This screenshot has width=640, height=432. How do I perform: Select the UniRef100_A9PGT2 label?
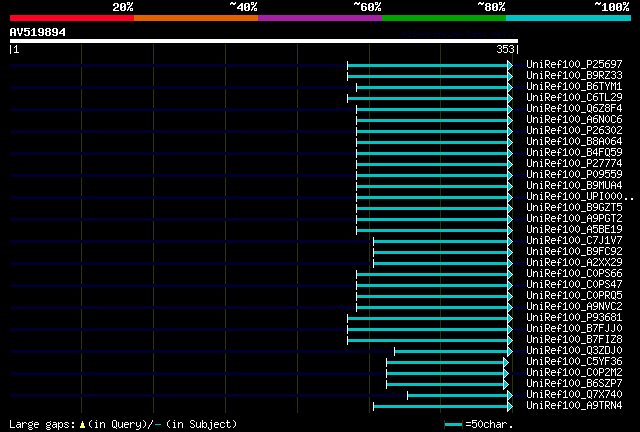tap(574, 218)
